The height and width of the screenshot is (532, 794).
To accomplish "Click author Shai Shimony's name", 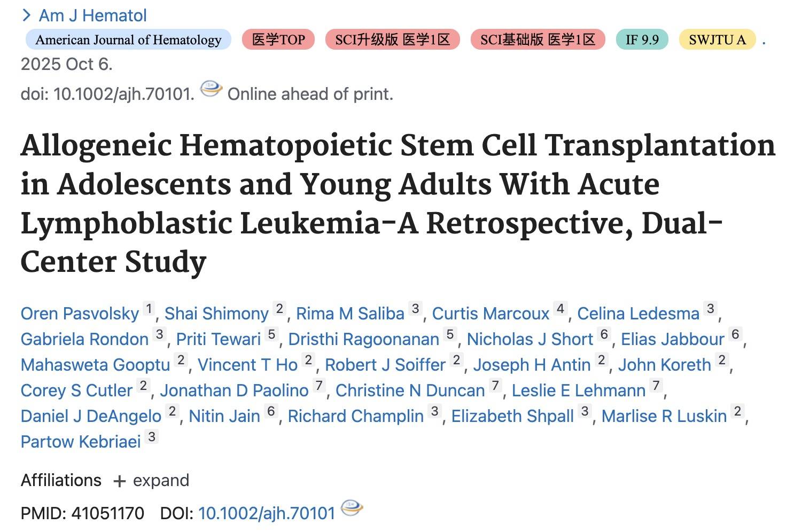I will coord(216,314).
